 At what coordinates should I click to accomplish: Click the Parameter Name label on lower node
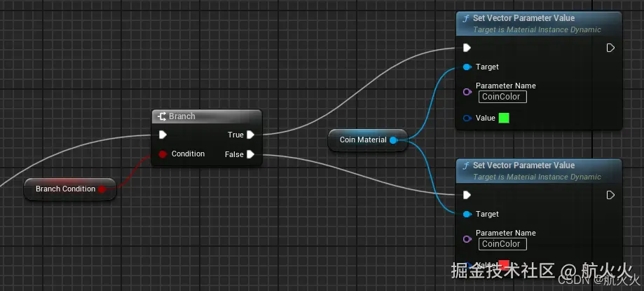point(505,233)
